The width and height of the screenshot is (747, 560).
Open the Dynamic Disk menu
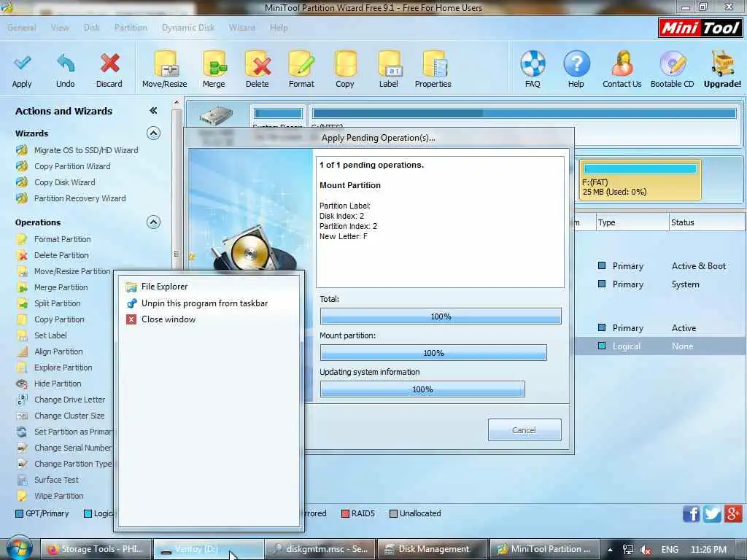[188, 28]
